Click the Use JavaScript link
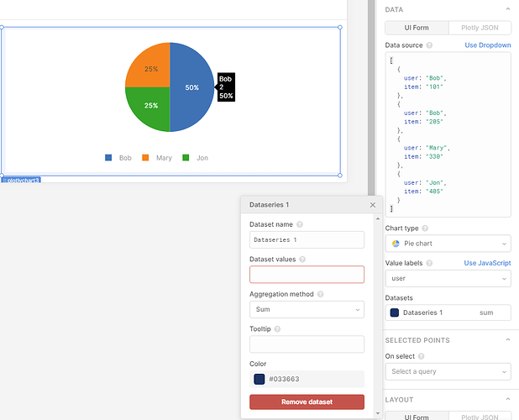 [x=487, y=263]
